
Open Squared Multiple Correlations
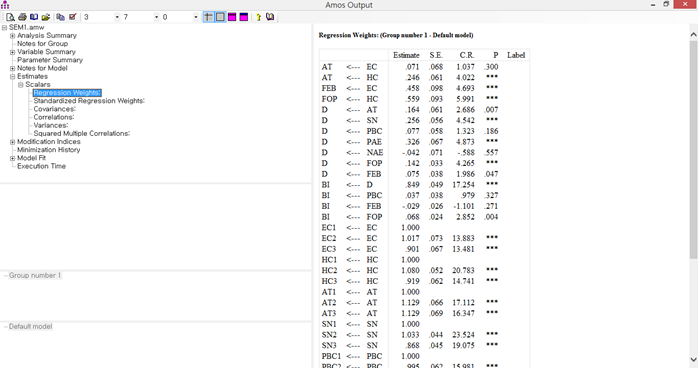click(x=82, y=134)
